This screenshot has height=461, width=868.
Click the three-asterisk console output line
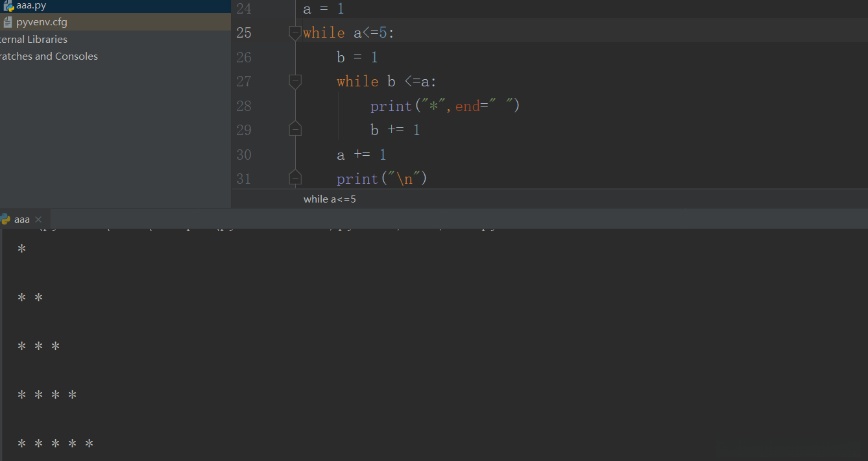tap(38, 347)
